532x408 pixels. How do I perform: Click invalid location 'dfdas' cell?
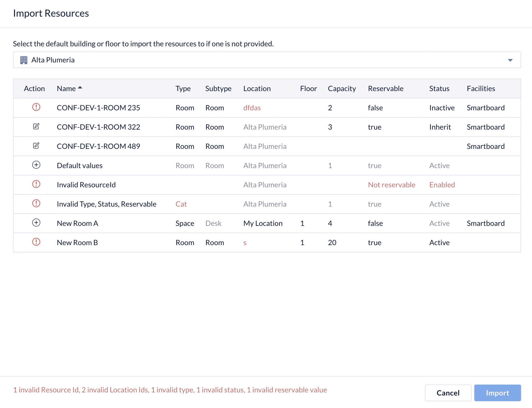click(252, 108)
